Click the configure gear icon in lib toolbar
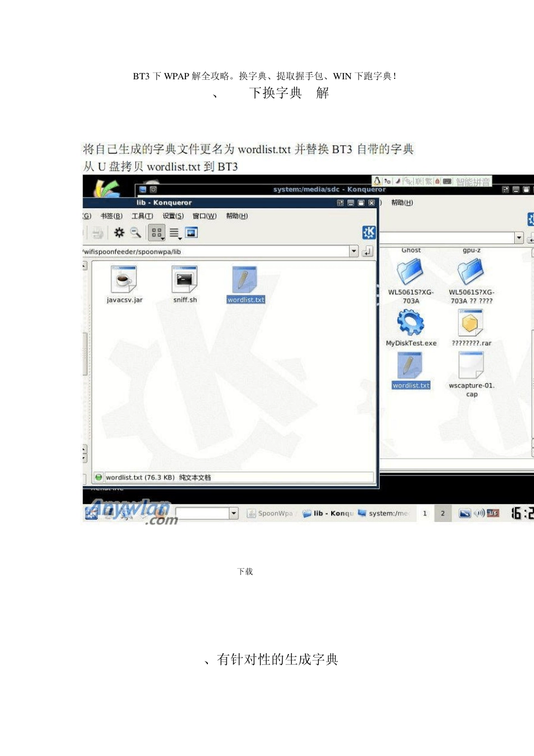 (119, 232)
